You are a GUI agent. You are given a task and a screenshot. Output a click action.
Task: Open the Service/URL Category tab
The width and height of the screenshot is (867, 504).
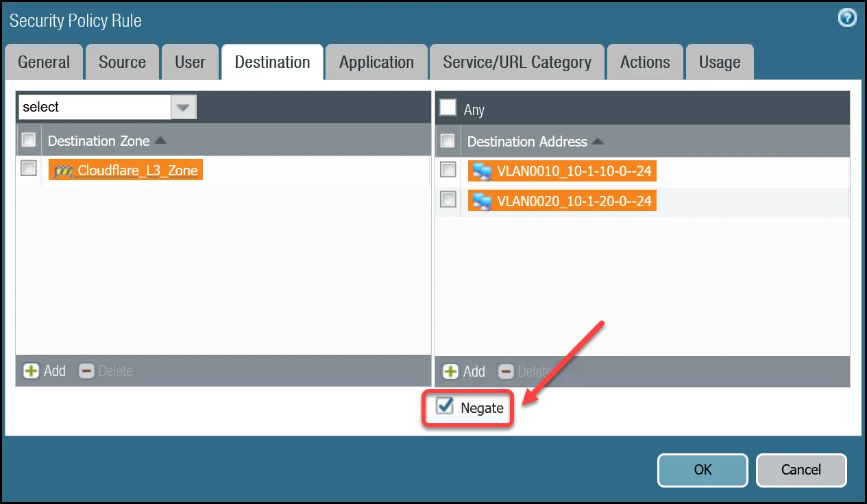(517, 62)
